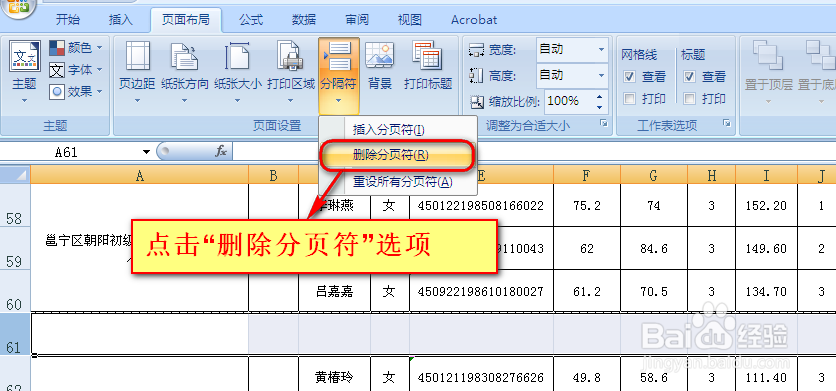Expand the Width (宽度) dropdown
The width and height of the screenshot is (836, 391).
point(601,50)
